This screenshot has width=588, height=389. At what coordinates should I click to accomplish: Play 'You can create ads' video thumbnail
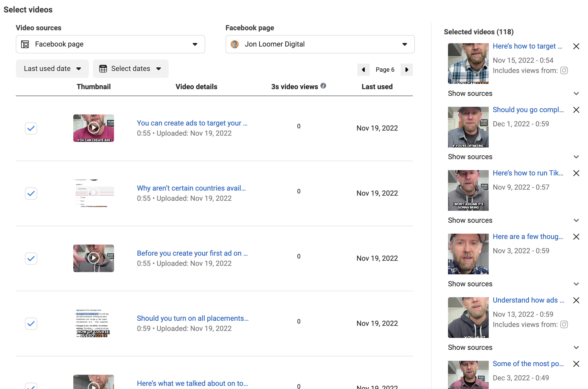[x=94, y=128]
